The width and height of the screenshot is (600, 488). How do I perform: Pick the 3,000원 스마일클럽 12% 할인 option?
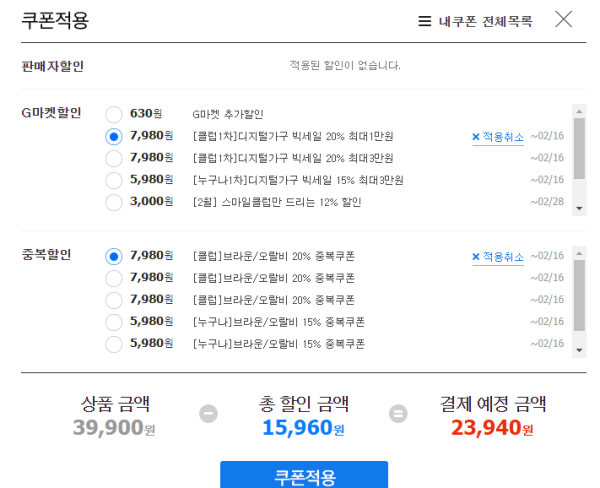[114, 202]
